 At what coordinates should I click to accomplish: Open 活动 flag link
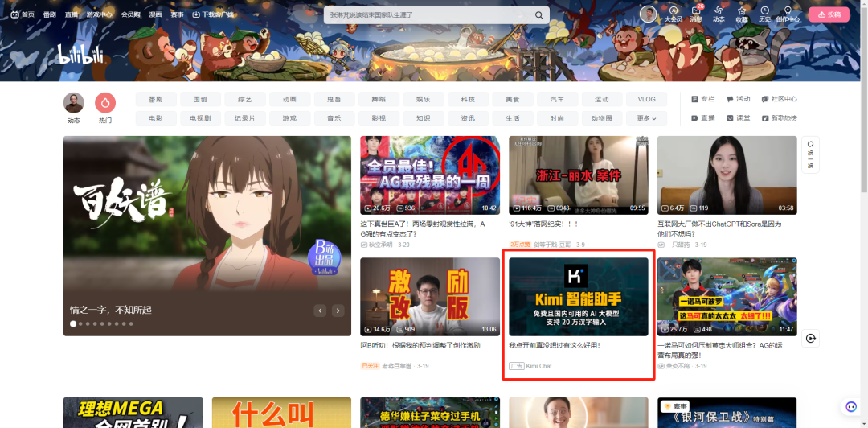(739, 99)
